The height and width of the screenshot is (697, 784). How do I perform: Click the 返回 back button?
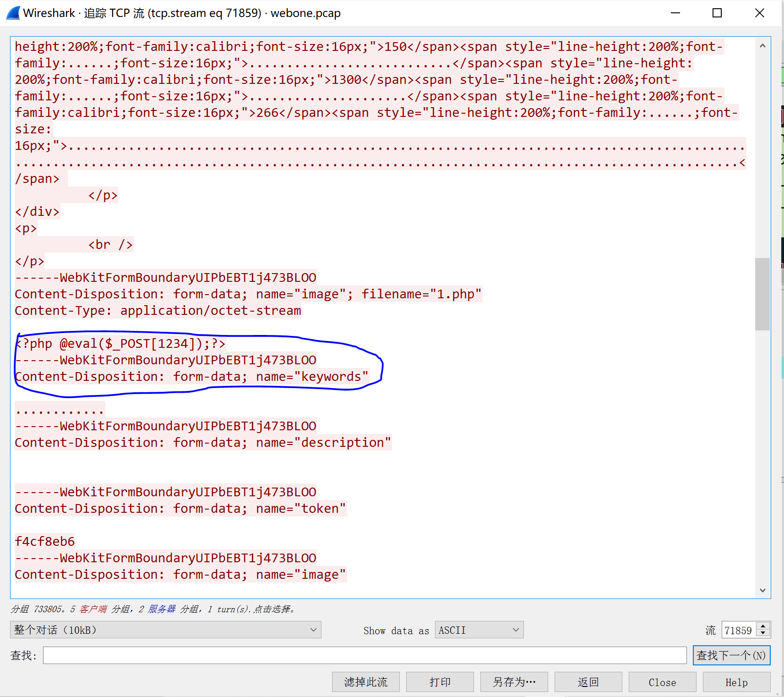coord(588,682)
